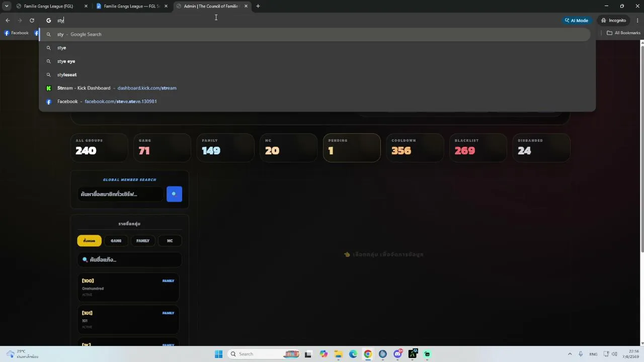Screen dimensions: 644x362
Task: Open the Pending 1 stat card
Action: pyautogui.click(x=352, y=148)
